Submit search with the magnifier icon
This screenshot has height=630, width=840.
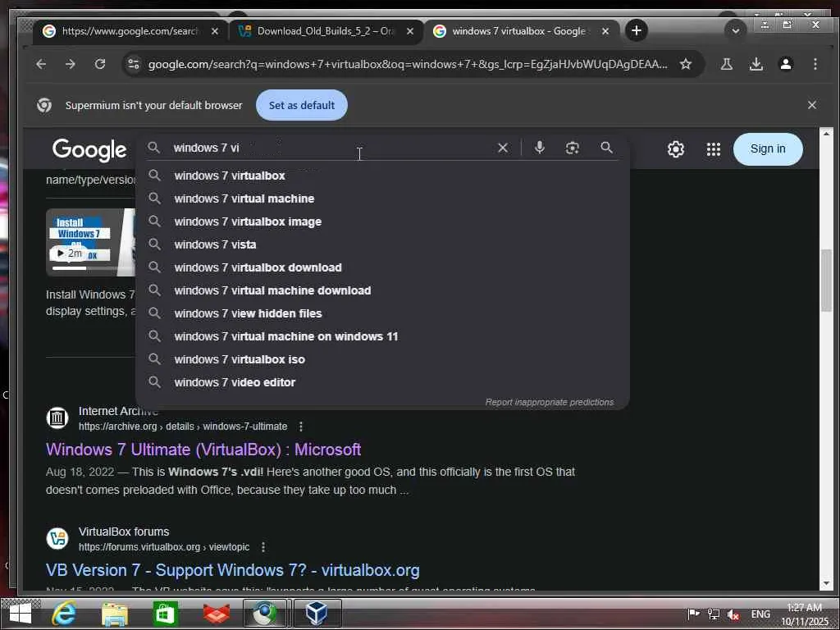(606, 148)
